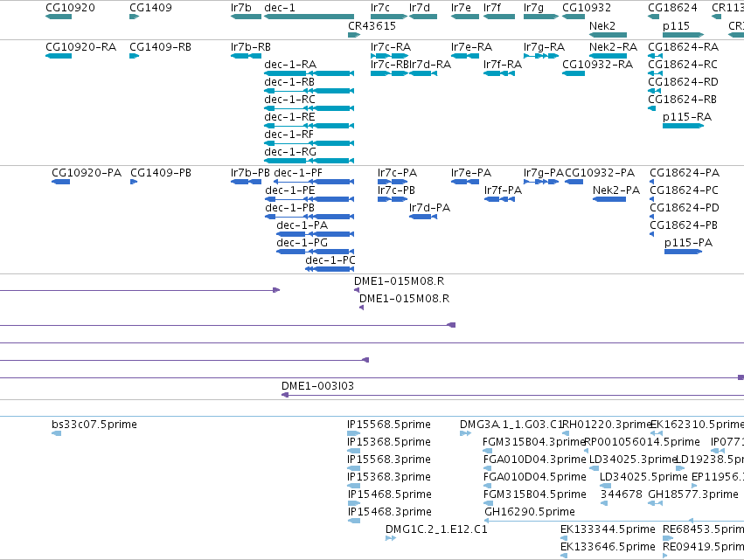744x560 pixels.
Task: Select the Ir7g-PA protein
Action: (541, 182)
